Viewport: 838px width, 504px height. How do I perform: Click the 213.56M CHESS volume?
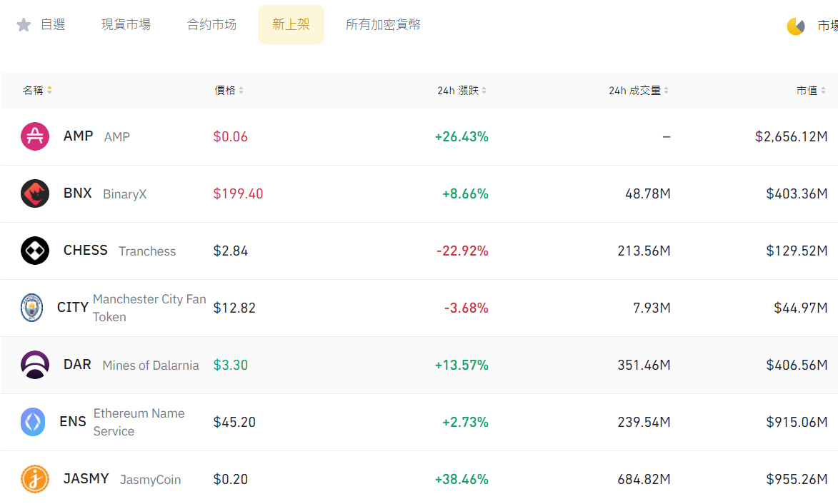pos(644,251)
